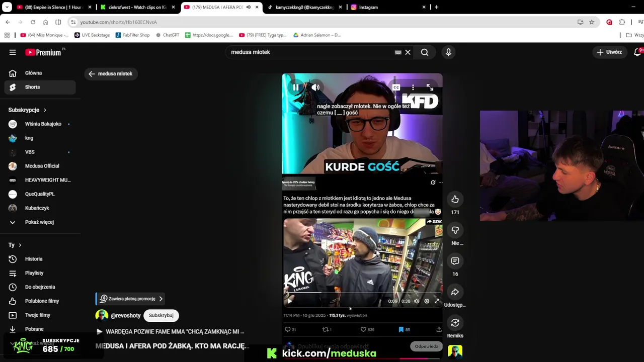Go back with browser back arrow
Viewport: 644px width, 362px height.
pos(8,22)
